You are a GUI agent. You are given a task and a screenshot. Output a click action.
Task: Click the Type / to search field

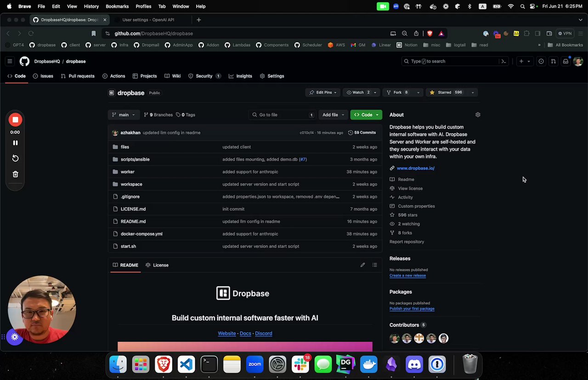456,61
